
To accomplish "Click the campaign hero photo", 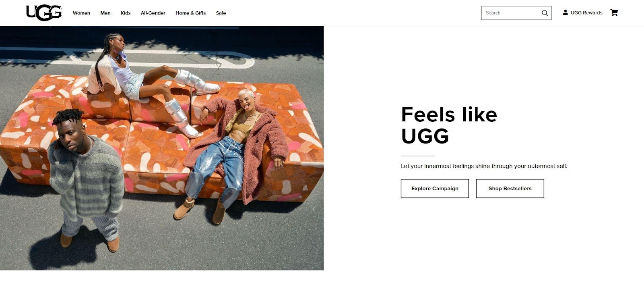I will 162,148.
